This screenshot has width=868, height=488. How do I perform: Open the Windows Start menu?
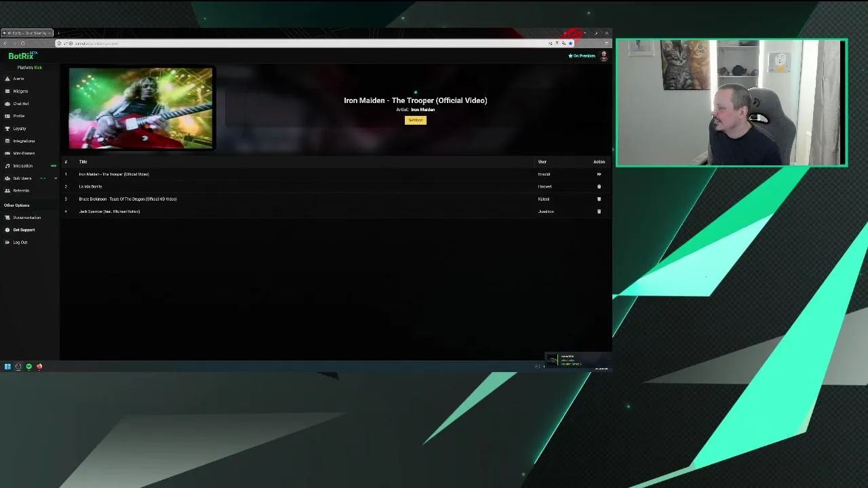pyautogui.click(x=7, y=367)
